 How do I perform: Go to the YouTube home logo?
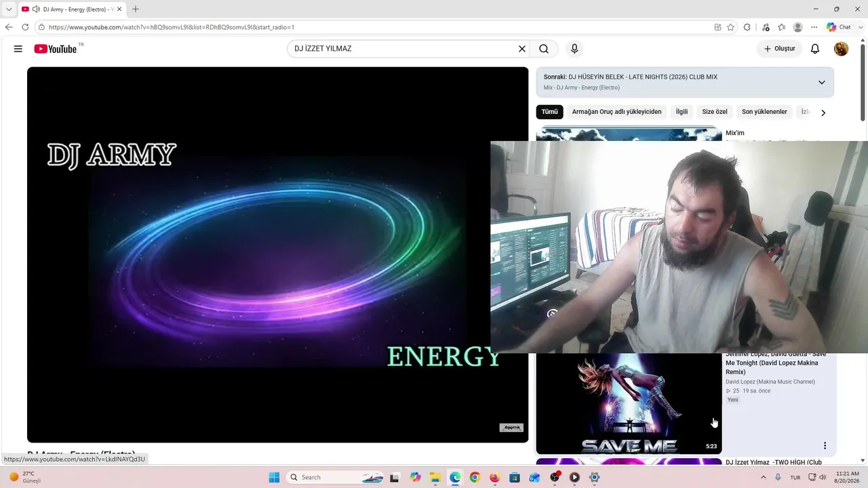click(x=56, y=49)
